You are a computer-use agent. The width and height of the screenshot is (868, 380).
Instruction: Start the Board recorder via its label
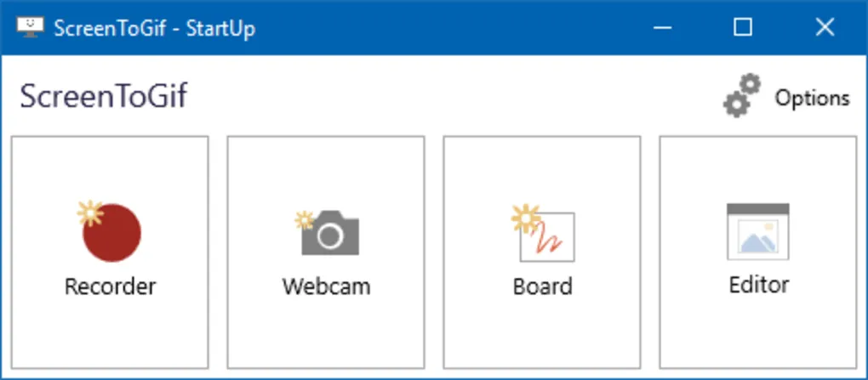pos(543,286)
